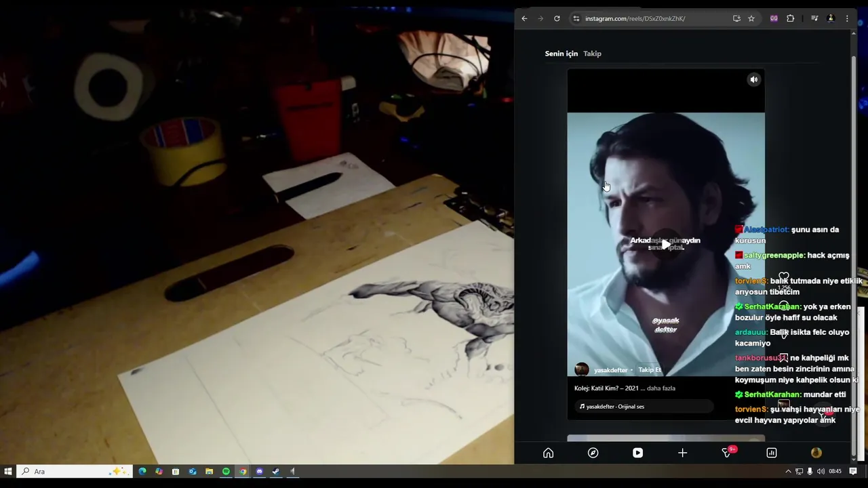Reload the Instagram reels page

pyautogui.click(x=557, y=18)
